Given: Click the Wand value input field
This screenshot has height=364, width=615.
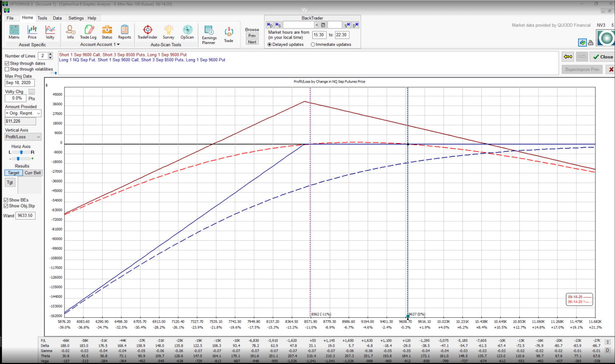Looking at the screenshot, I should tap(25, 216).
